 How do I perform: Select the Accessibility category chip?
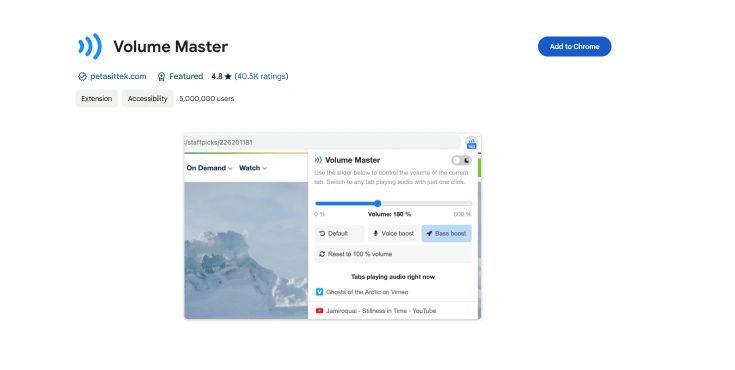(148, 98)
